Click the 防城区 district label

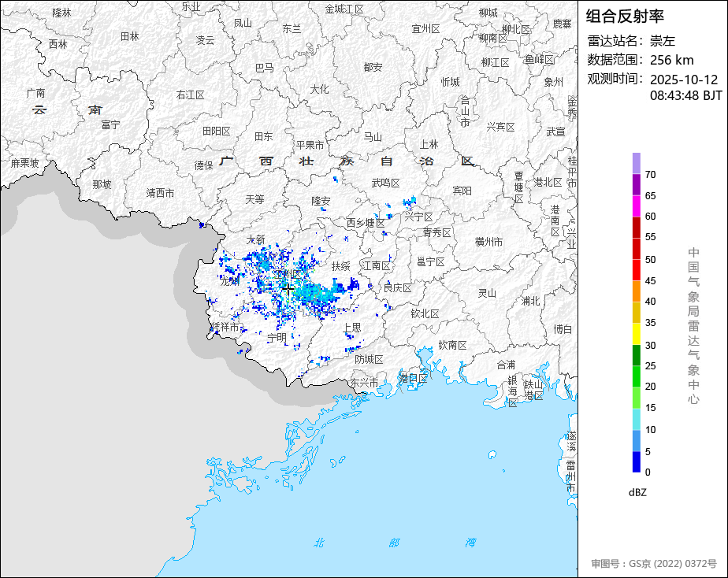point(369,360)
